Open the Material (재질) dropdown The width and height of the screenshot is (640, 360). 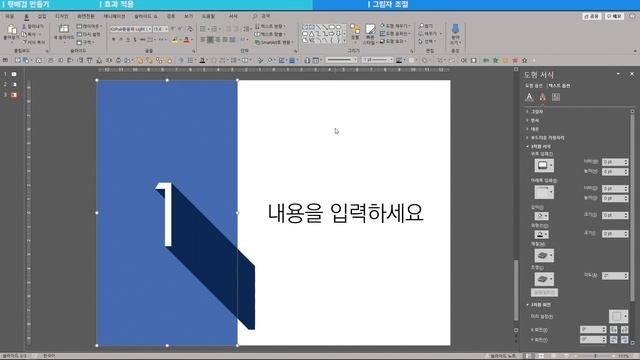click(x=544, y=256)
